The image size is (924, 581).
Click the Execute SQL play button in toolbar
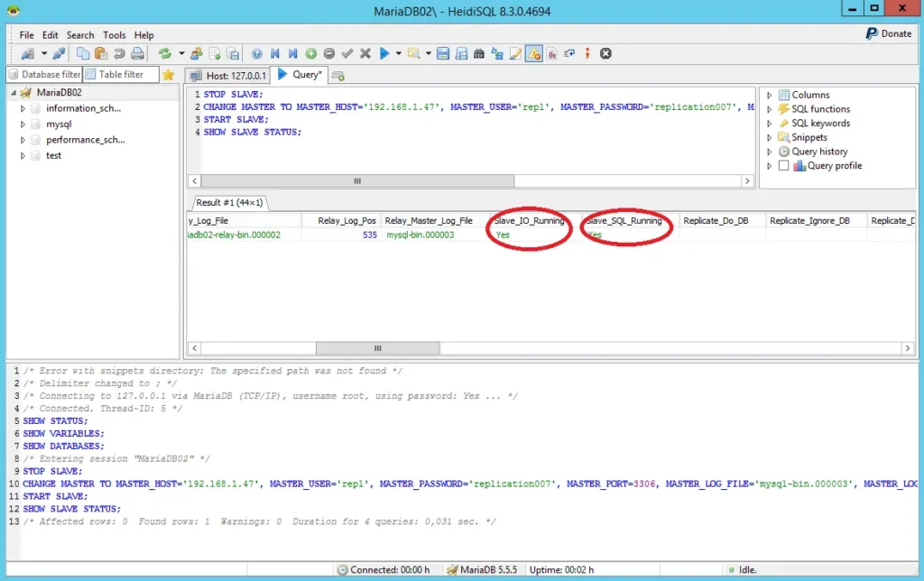coord(384,54)
